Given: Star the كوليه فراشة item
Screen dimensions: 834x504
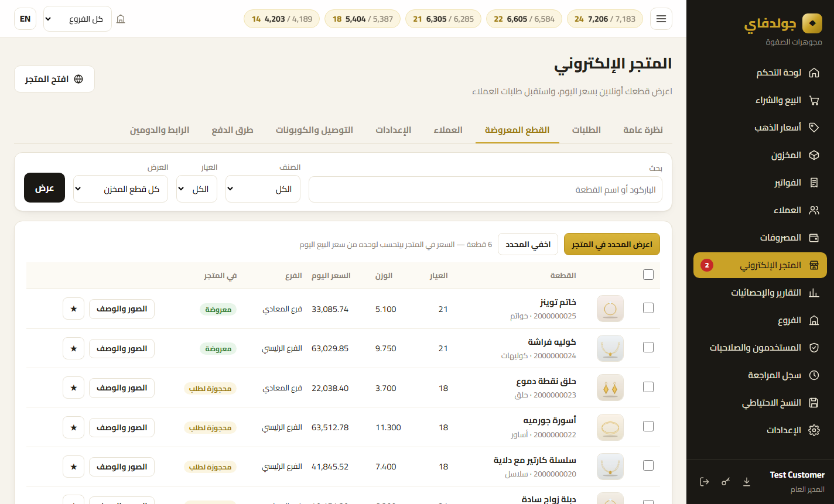Looking at the screenshot, I should point(73,348).
